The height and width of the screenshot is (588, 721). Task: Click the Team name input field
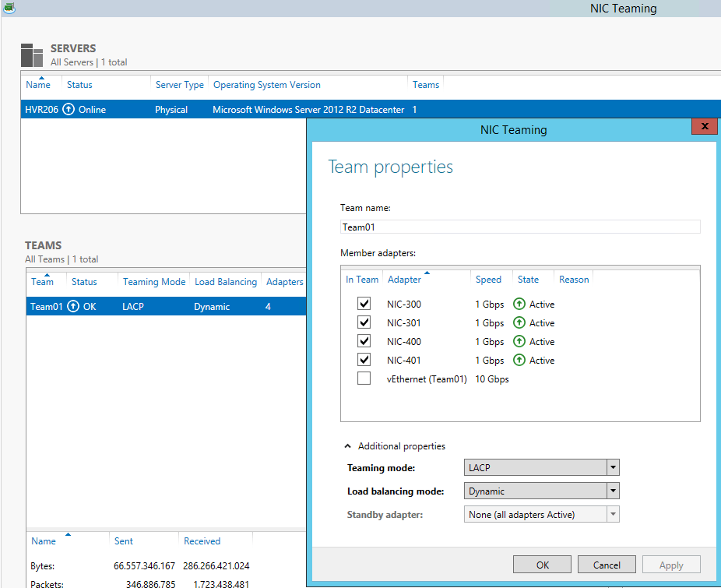[520, 227]
